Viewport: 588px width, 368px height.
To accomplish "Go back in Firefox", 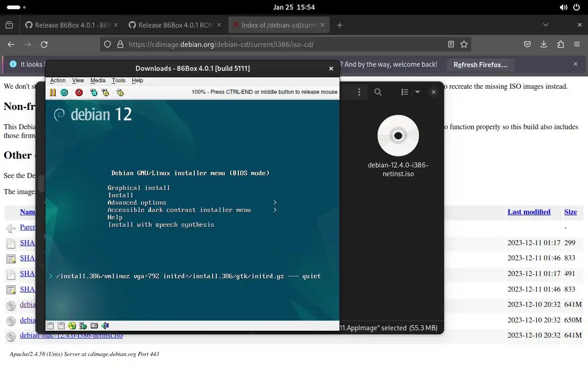I will tap(11, 45).
